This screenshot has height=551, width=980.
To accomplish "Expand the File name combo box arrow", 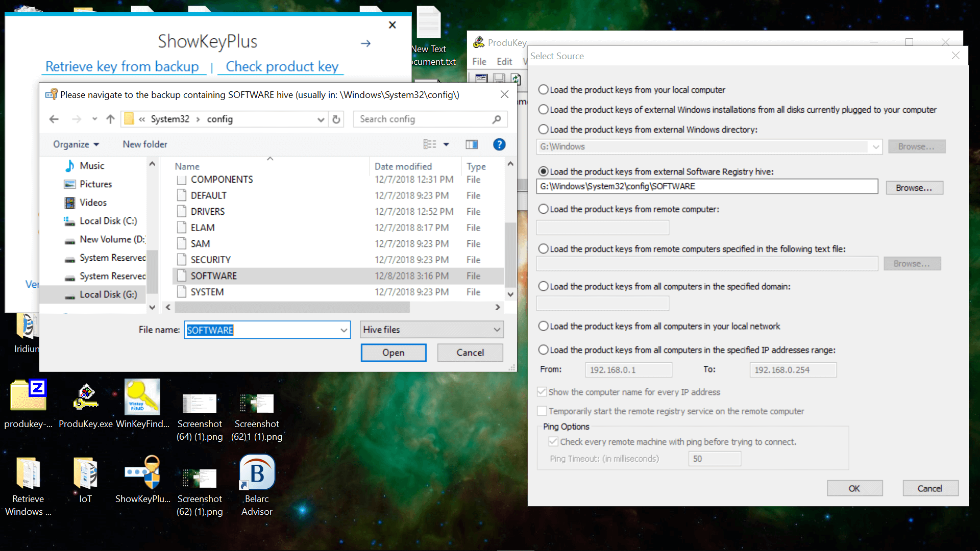I will coord(344,330).
